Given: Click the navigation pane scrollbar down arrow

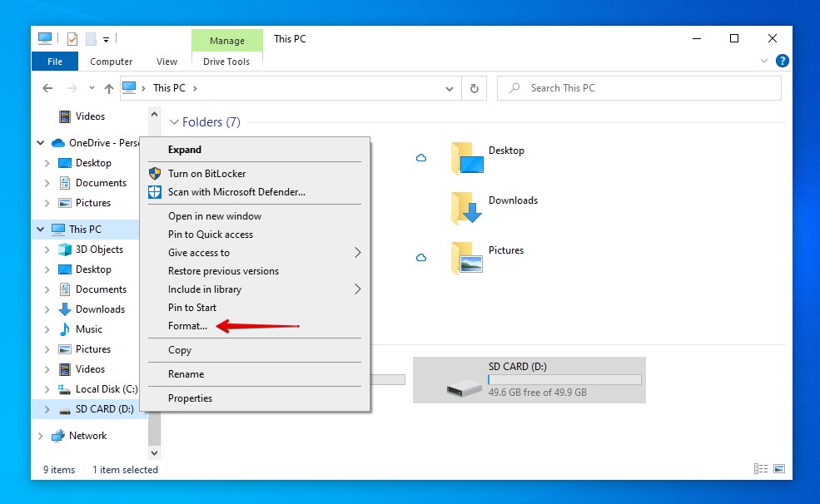Looking at the screenshot, I should point(154,452).
